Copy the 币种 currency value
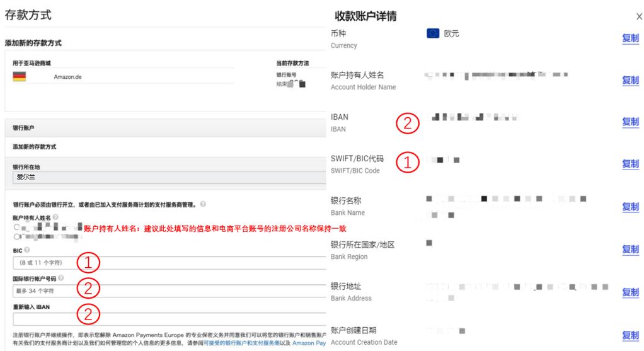 pyautogui.click(x=630, y=38)
